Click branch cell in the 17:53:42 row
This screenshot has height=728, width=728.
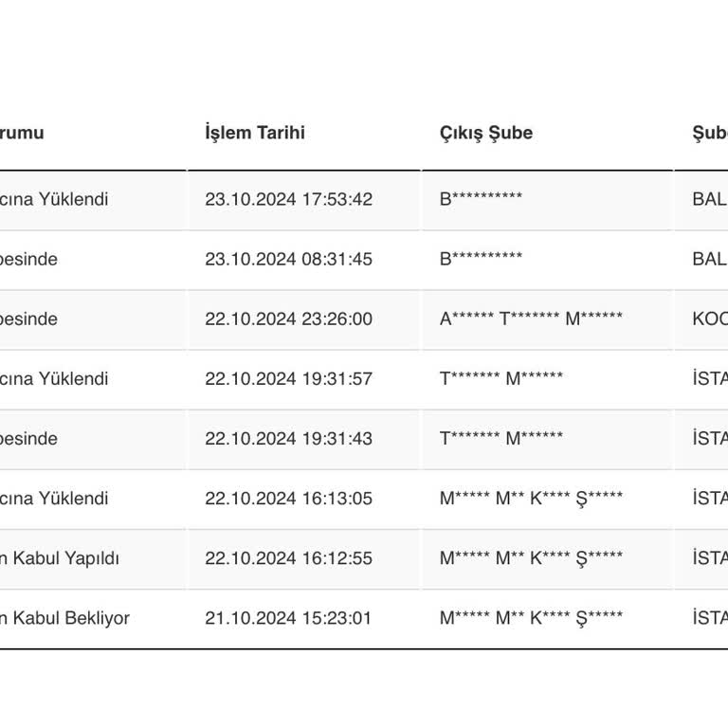[481, 199]
